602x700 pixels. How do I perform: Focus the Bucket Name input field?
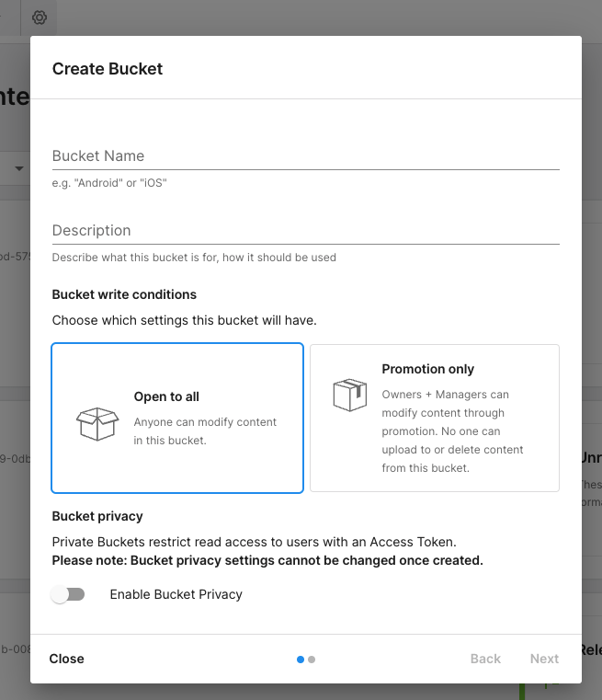point(305,156)
